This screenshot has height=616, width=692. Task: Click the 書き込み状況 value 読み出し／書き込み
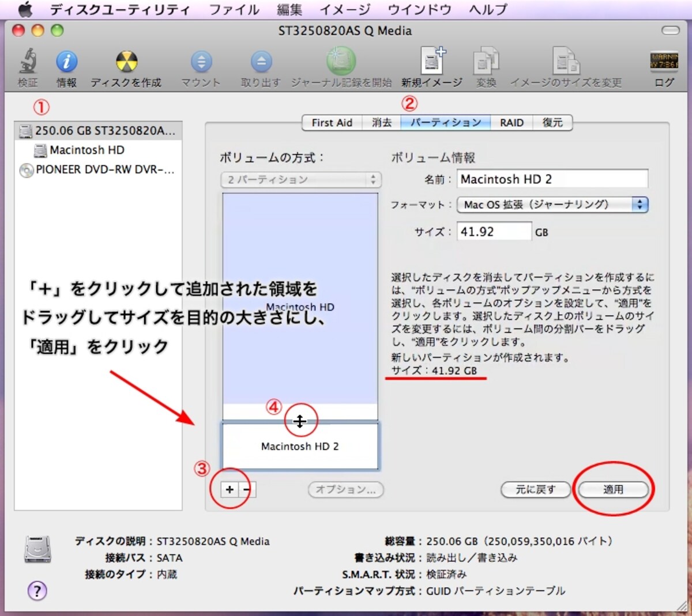click(x=472, y=557)
